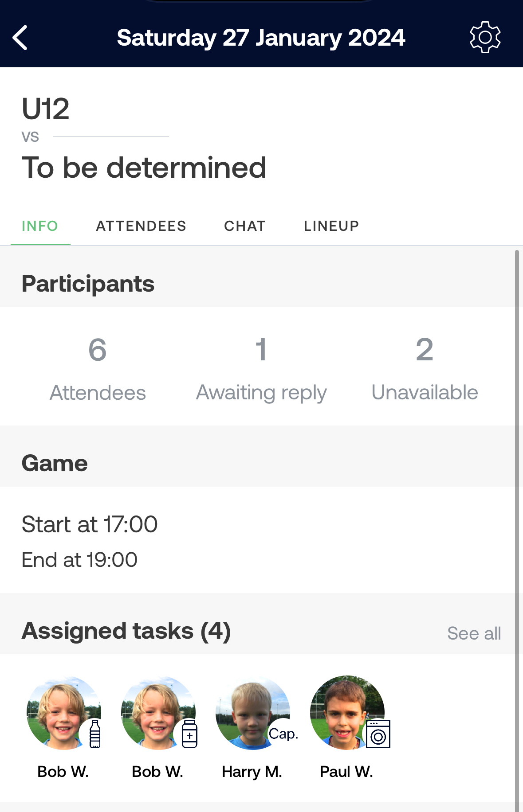Open the Chat tab
Viewport: 523px width, 812px height.
tap(245, 226)
